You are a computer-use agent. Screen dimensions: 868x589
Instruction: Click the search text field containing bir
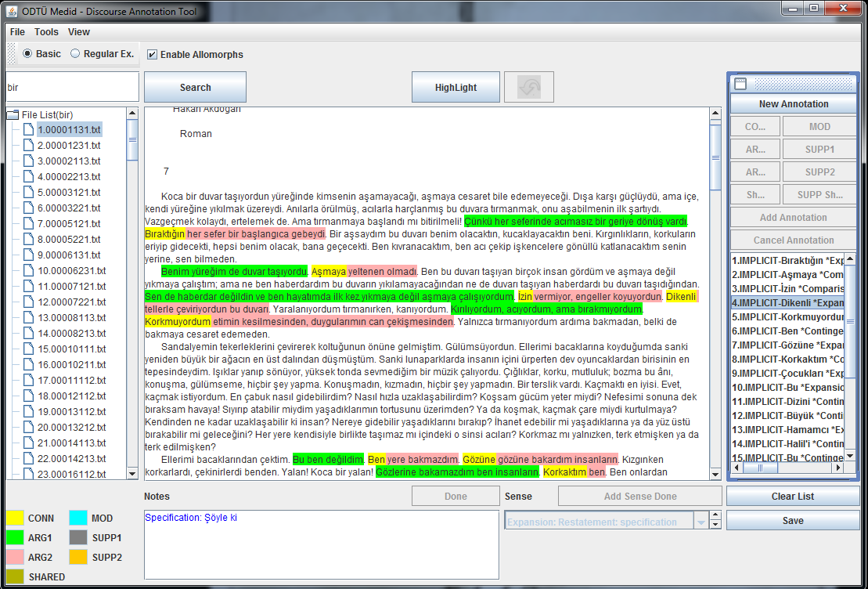pos(72,87)
